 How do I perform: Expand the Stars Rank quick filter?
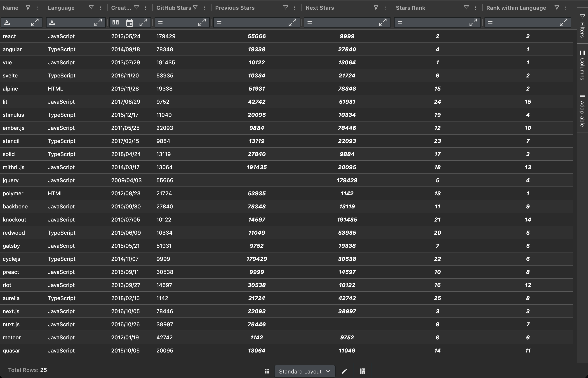point(473,22)
